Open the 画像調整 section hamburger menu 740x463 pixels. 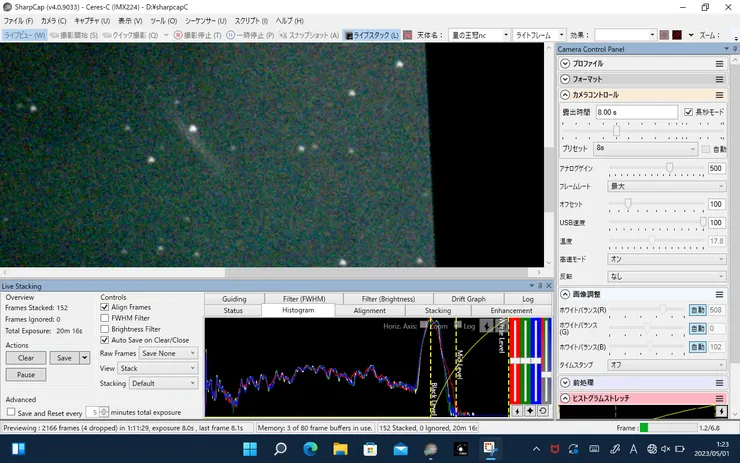pyautogui.click(x=719, y=295)
